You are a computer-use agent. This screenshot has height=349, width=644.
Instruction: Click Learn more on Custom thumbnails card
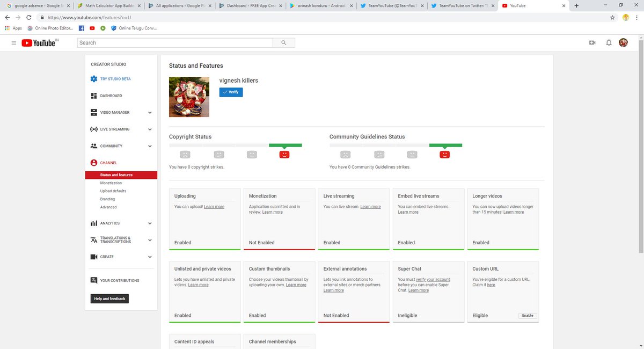point(296,285)
